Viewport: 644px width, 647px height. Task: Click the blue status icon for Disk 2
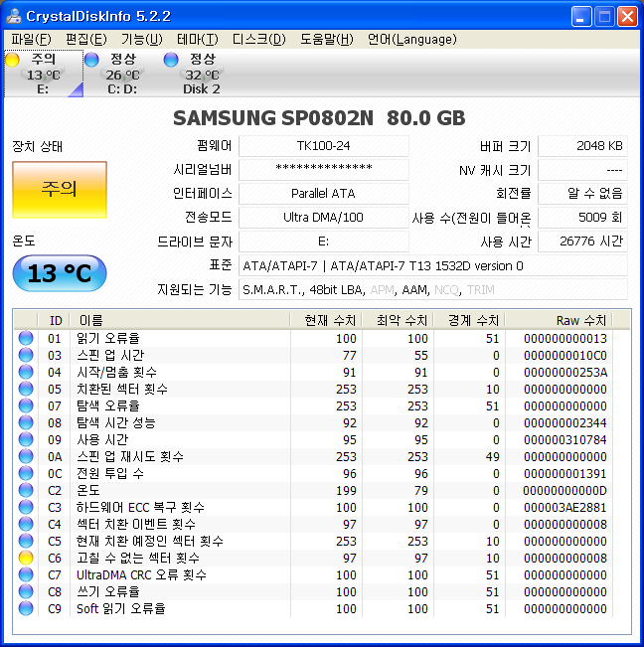click(x=171, y=60)
